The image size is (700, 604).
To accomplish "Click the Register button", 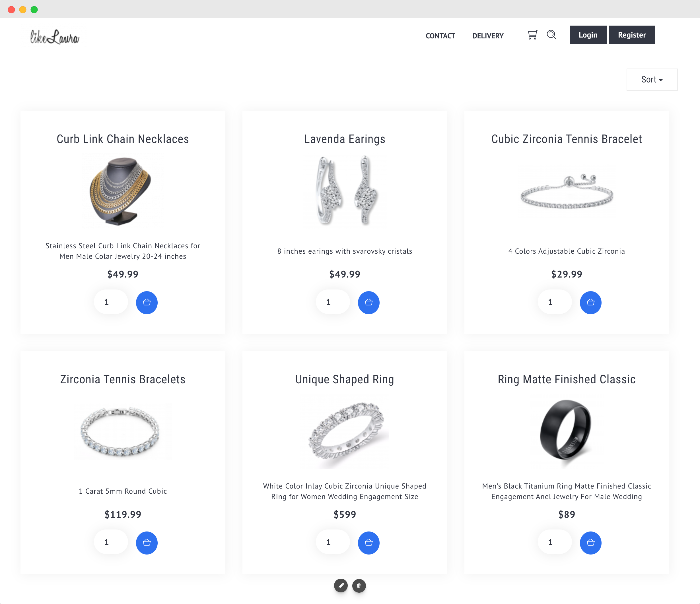I will [x=632, y=35].
